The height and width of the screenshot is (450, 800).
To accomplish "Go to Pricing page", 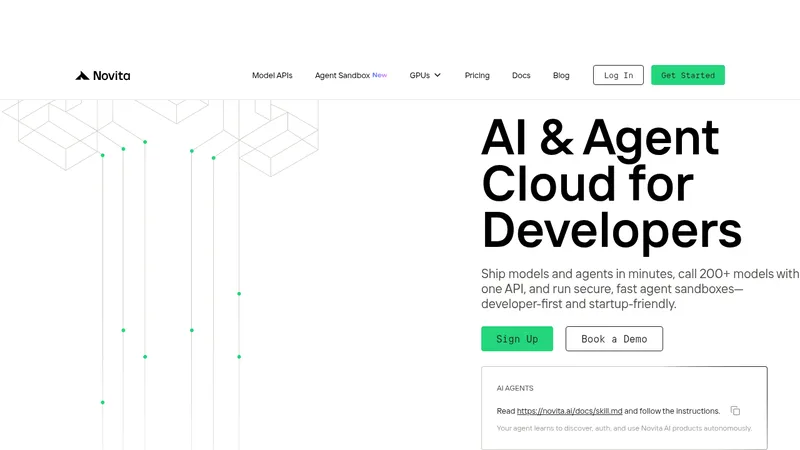I will [x=477, y=75].
